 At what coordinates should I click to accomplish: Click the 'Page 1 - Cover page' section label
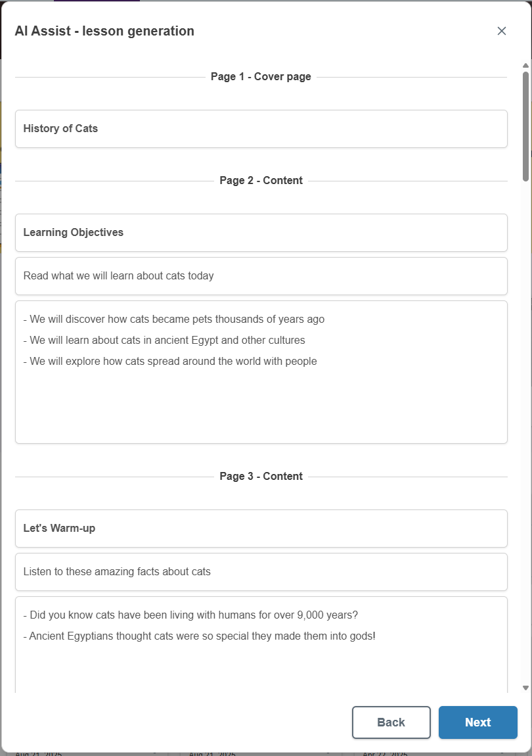click(261, 77)
